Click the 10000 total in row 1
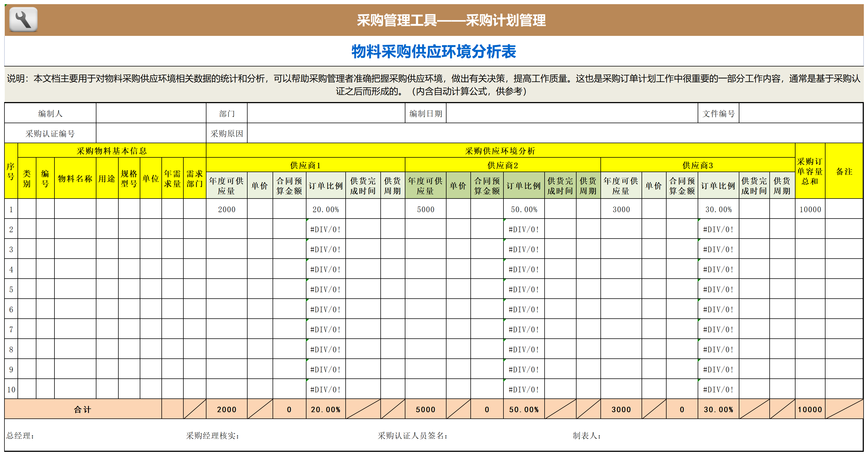868x456 pixels. coord(810,209)
